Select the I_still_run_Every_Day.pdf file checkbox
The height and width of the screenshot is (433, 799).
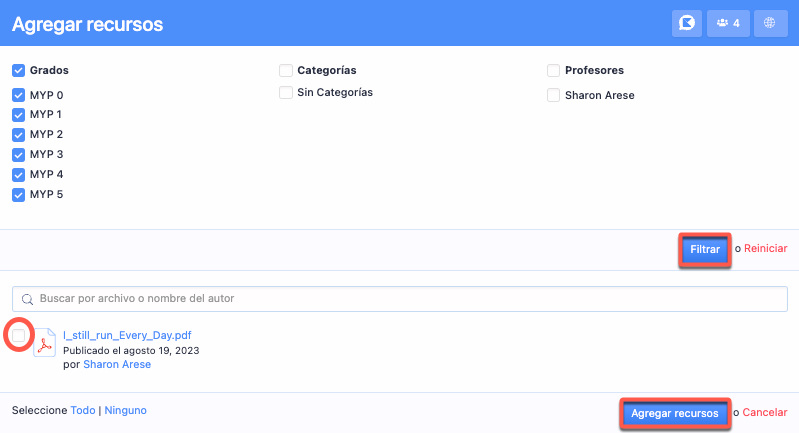tap(18, 336)
